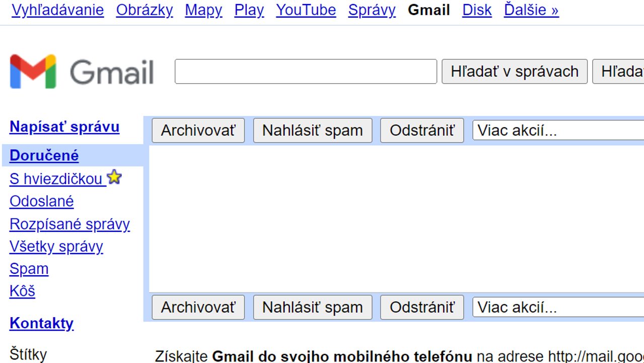Screen dimensions: 644x363
Task: Open Mapy in the top navigation bar
Action: (203, 10)
